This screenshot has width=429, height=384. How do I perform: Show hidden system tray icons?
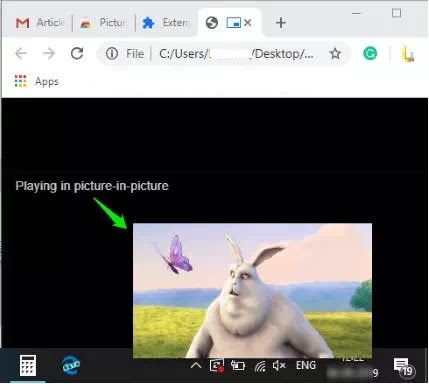pos(196,366)
